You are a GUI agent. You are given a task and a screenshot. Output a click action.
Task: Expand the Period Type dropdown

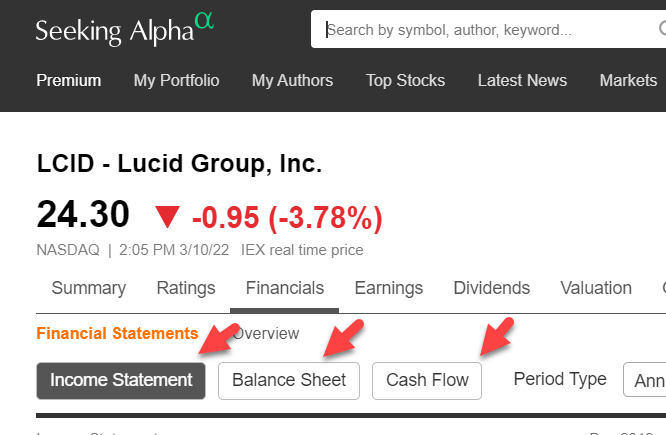coord(644,380)
